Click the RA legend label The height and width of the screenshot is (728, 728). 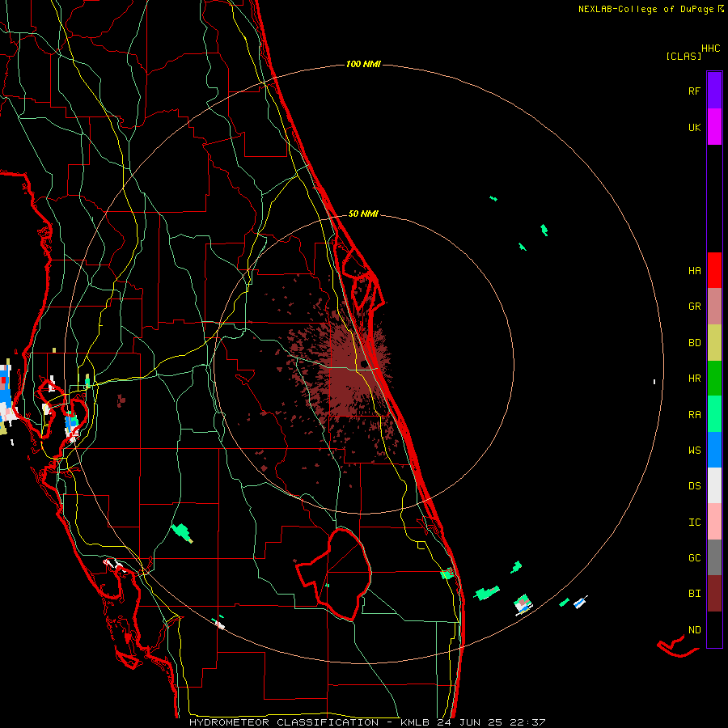(694, 415)
